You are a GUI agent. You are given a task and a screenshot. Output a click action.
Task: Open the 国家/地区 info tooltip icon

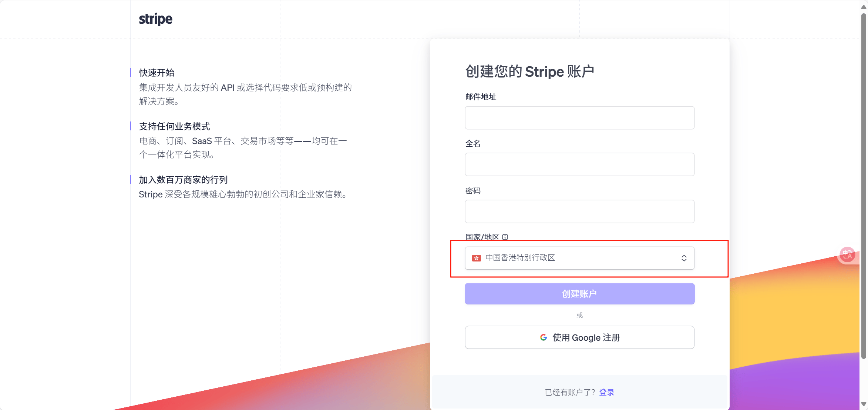[505, 237]
